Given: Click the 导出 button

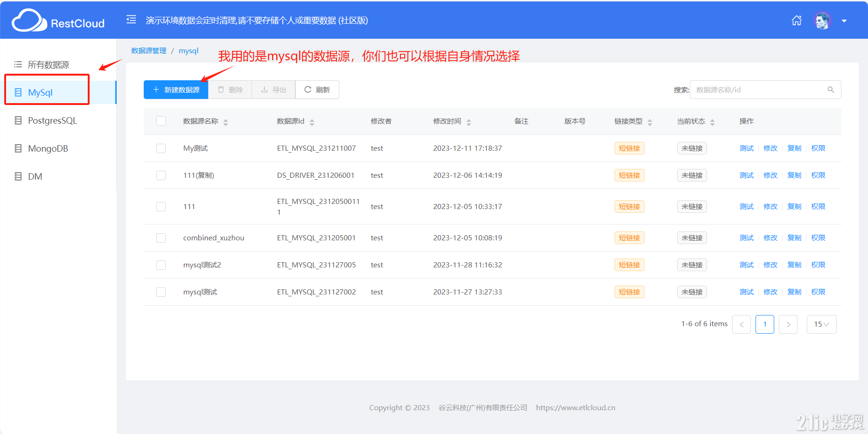Looking at the screenshot, I should pyautogui.click(x=273, y=90).
